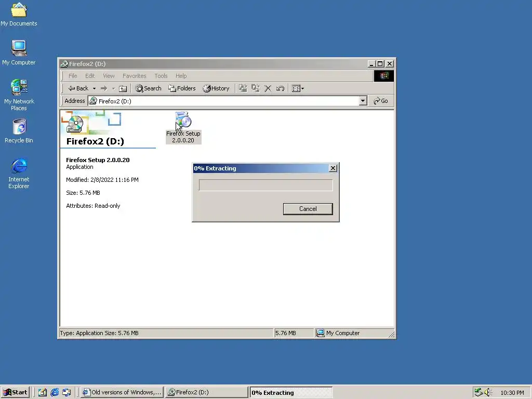Click the Explorer title bar system icon
Screen dimensions: 532x399
[x=64, y=64]
